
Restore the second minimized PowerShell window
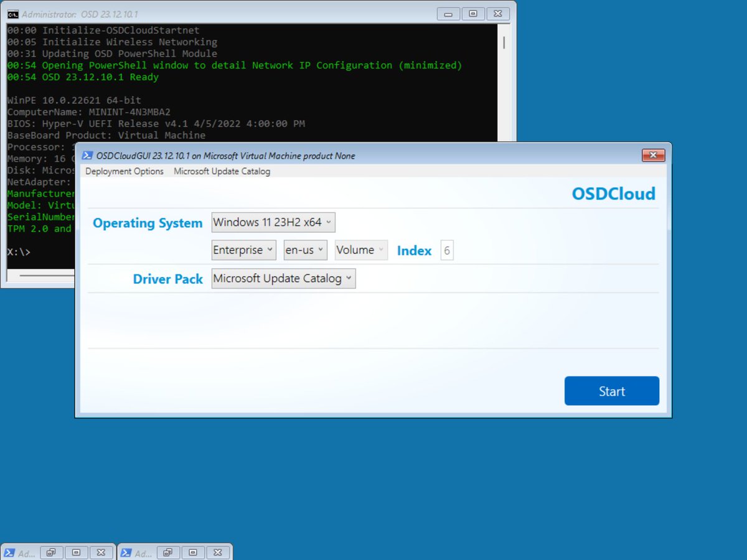pos(169,552)
